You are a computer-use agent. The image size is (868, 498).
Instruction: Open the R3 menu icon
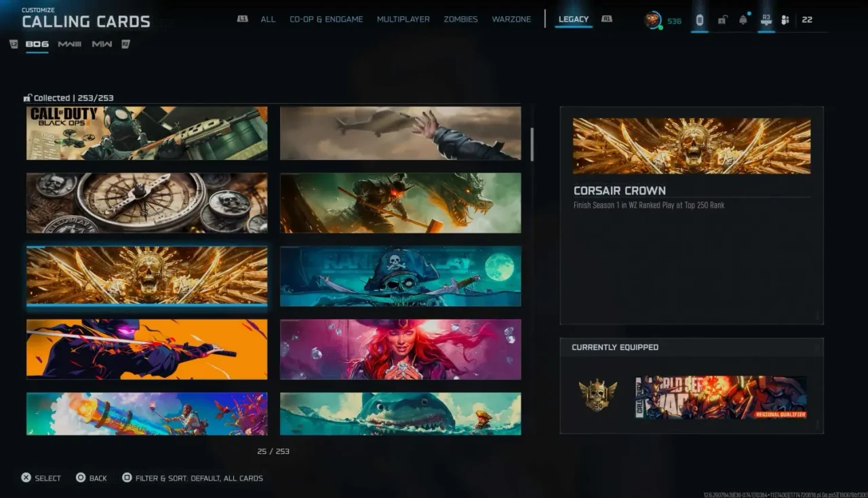tap(766, 20)
